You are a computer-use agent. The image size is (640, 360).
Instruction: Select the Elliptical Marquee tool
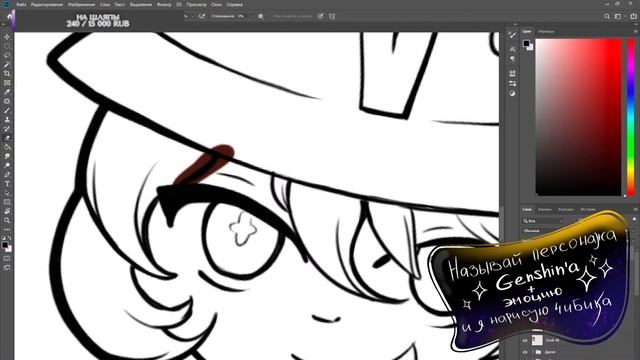click(x=7, y=46)
